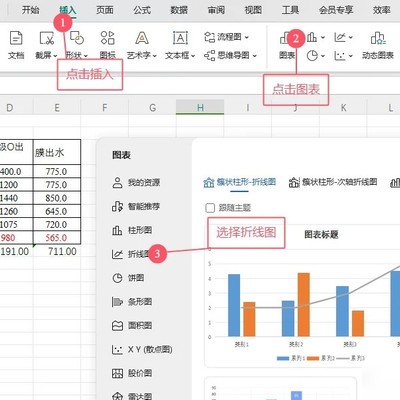Screen dimensions: 400x400
Task: Open the 会员专享 tab
Action: [336, 10]
